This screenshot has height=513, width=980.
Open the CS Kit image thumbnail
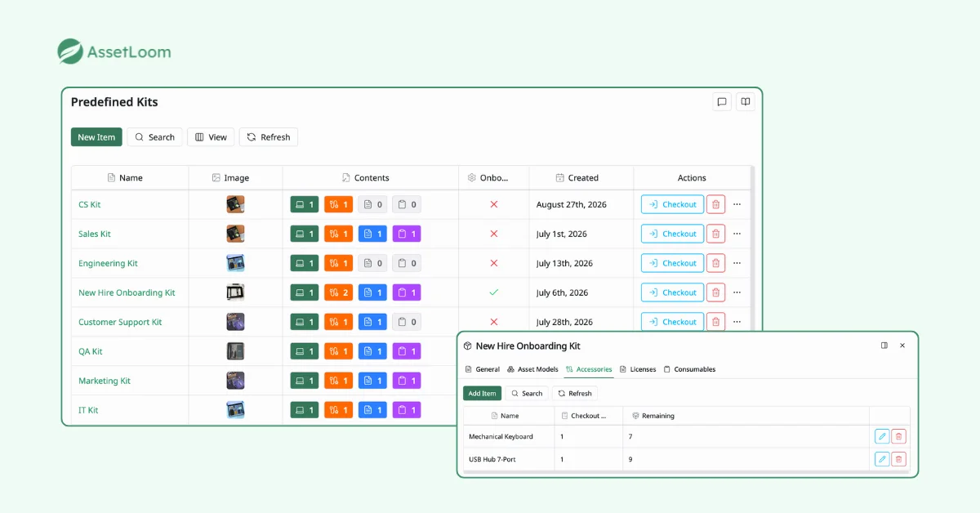tap(235, 204)
